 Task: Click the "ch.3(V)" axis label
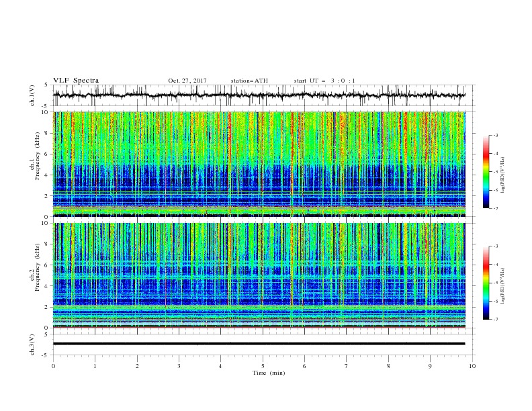click(x=32, y=345)
